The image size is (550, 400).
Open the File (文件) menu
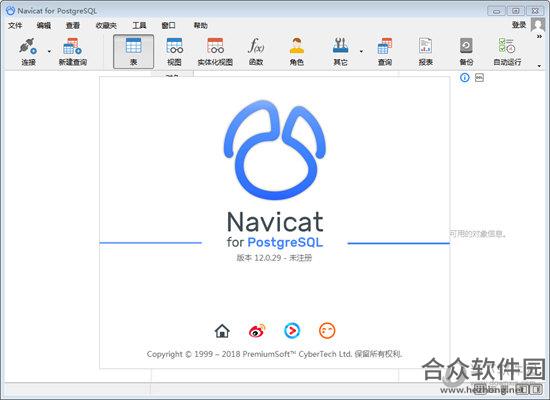(x=15, y=25)
